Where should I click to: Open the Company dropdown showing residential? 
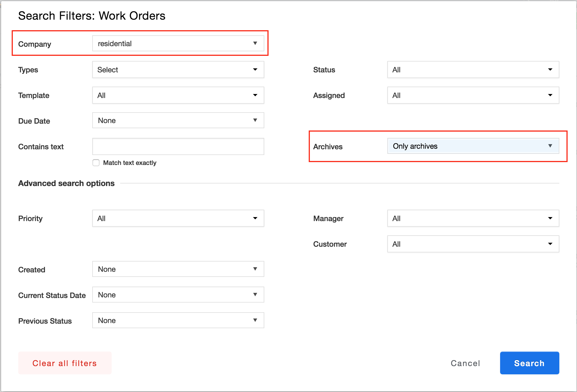(x=178, y=44)
